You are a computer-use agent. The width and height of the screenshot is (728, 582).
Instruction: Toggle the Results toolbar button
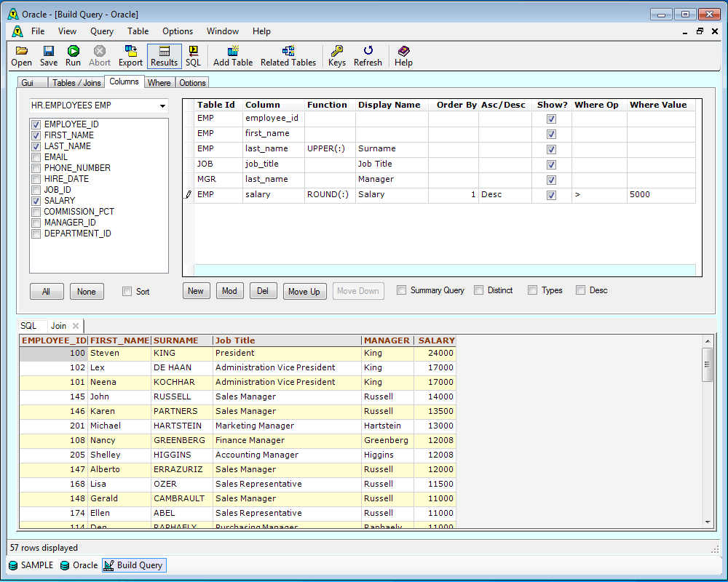[x=165, y=56]
